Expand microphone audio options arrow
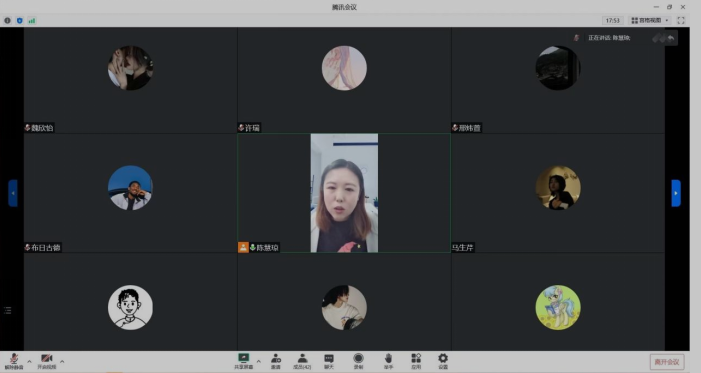Viewport: 701px width, 373px height. tap(29, 361)
